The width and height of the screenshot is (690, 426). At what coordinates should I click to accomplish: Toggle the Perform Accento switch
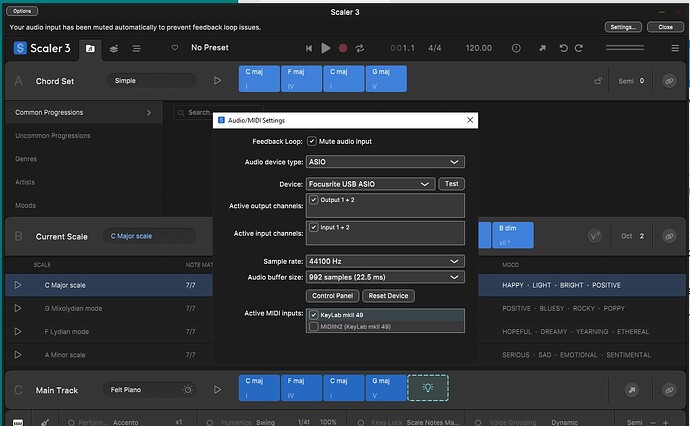point(71,422)
